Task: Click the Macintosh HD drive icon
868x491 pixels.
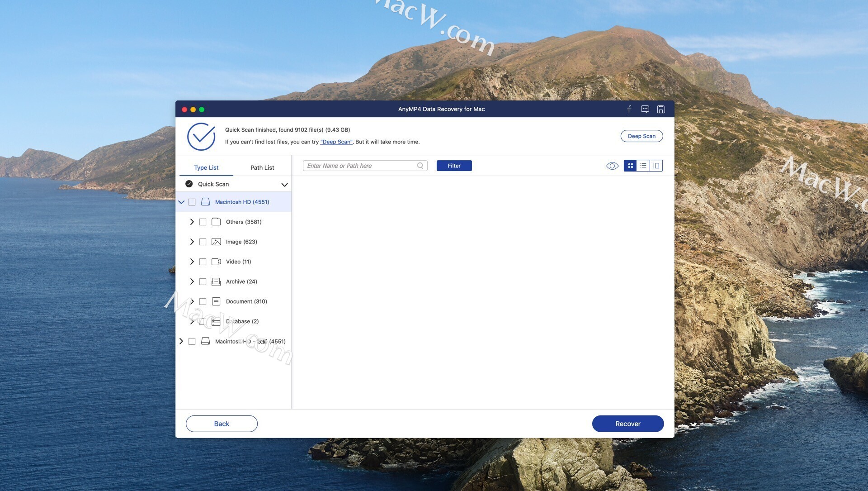Action: (205, 202)
